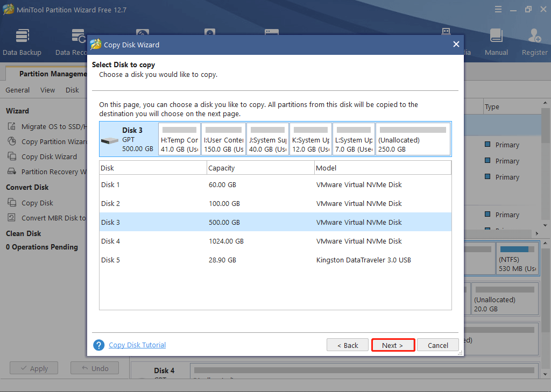551x392 pixels.
Task: Click the Partition Recovery Wizard icon
Action: tap(12, 172)
